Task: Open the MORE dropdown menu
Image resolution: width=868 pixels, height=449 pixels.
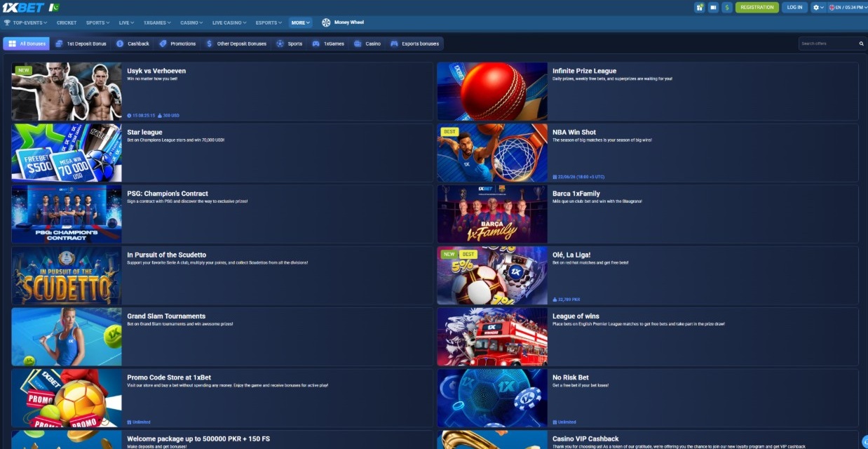Action: pos(301,22)
